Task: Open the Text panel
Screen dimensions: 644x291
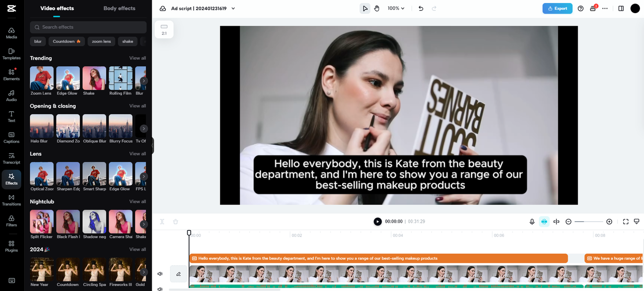Action: pos(12,117)
